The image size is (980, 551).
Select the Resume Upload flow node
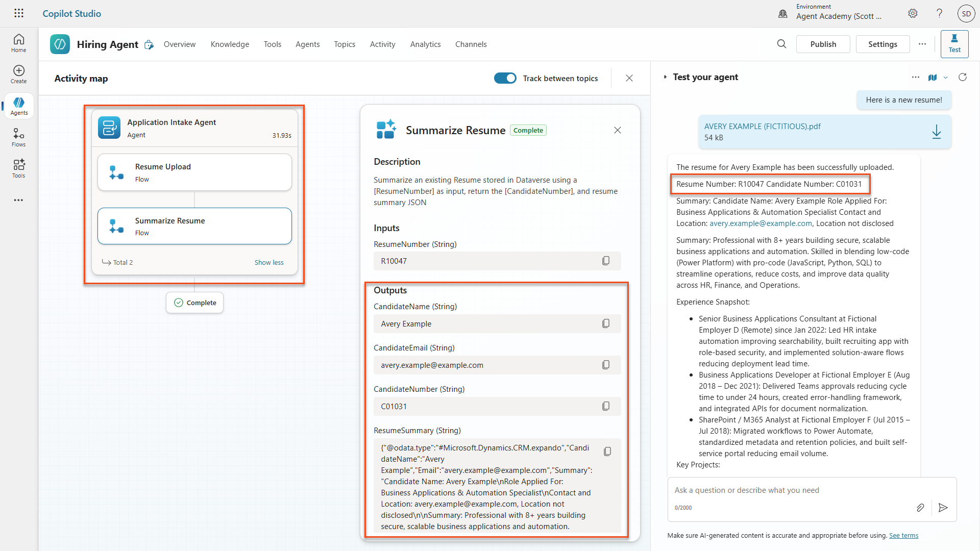click(194, 172)
